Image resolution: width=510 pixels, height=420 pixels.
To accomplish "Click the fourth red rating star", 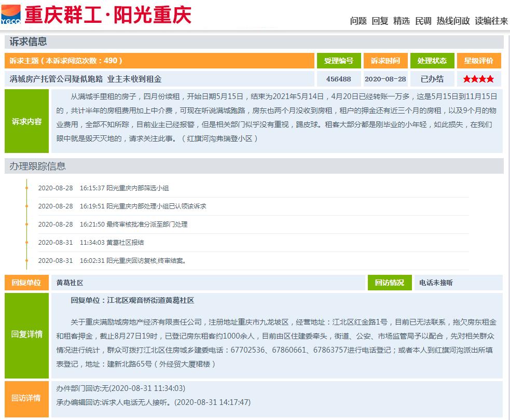I will [489, 79].
